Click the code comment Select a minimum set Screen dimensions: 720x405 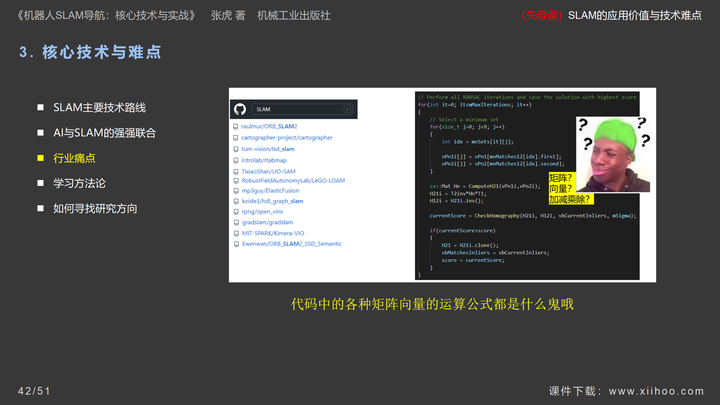point(464,119)
